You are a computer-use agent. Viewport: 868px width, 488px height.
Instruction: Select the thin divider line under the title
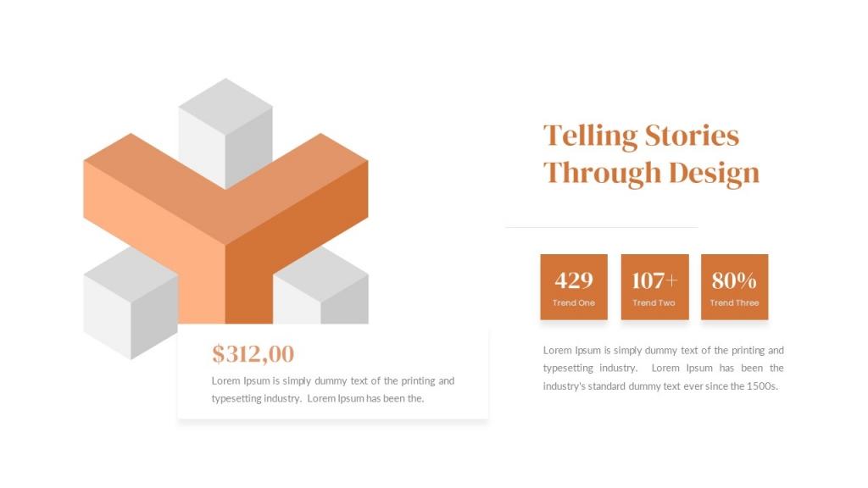tap(601, 227)
